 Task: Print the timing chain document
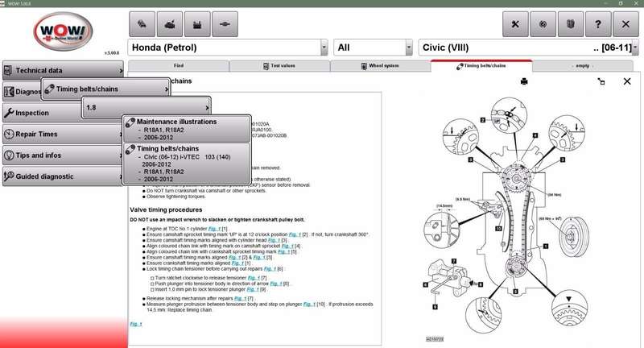point(524,81)
